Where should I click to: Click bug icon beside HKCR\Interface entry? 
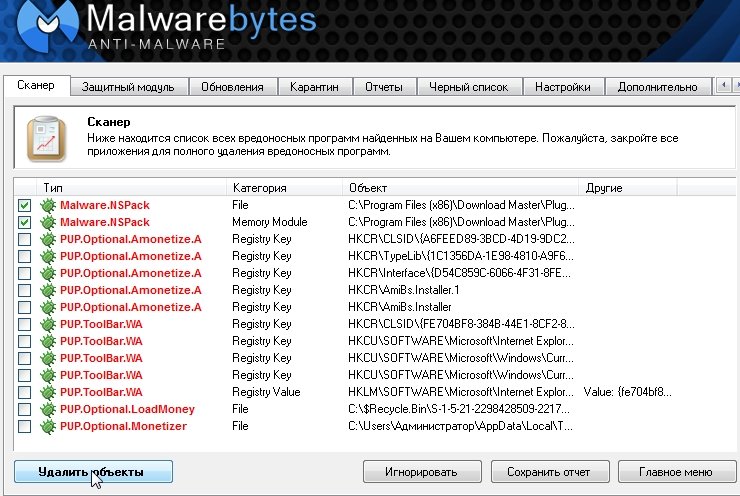coord(48,273)
